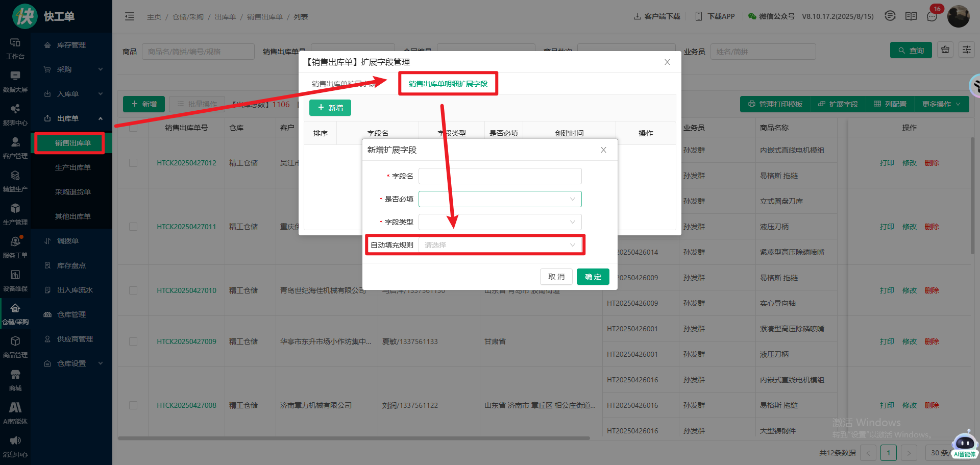Viewport: 980px width, 465px height.
Task: Open the 数据大屏 sidebar icon
Action: (15, 81)
